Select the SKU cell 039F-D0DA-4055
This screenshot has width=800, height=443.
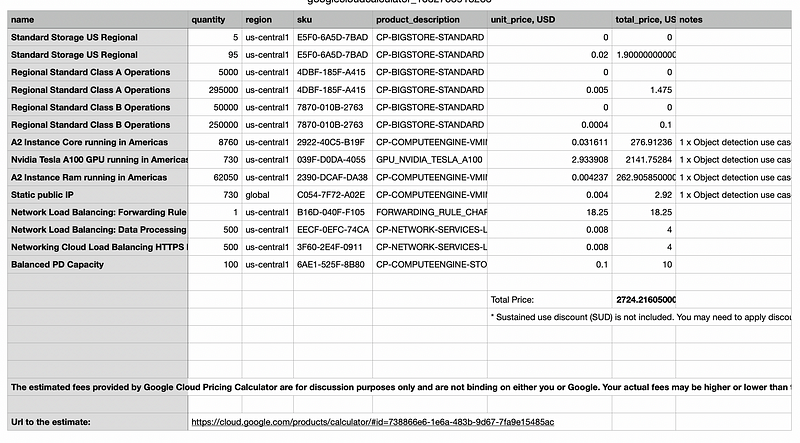(333, 160)
